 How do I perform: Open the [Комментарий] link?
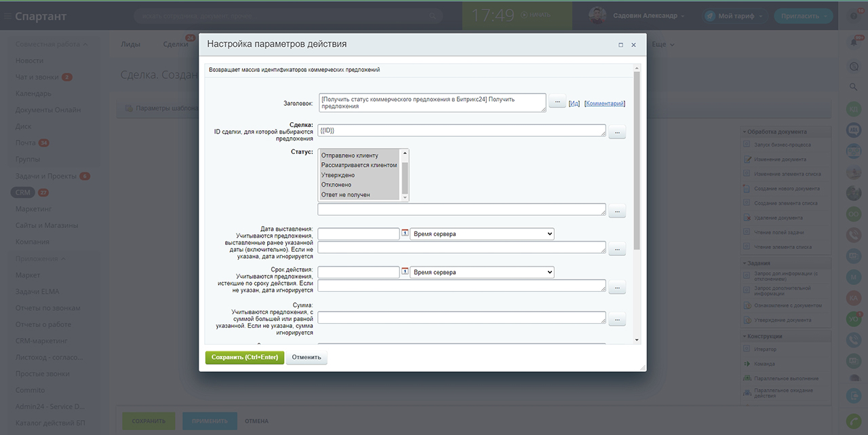pyautogui.click(x=605, y=103)
